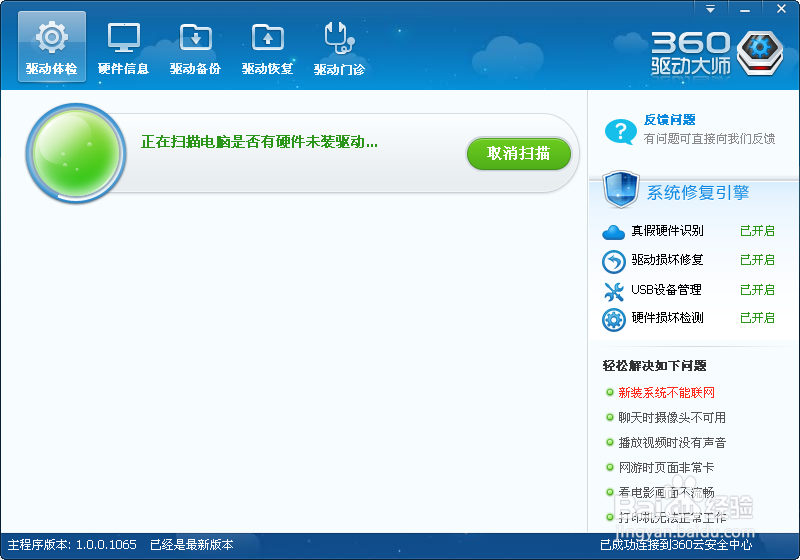The height and width of the screenshot is (560, 800).
Task: Open the 聊天时摄像头不可用 link
Action: (672, 418)
